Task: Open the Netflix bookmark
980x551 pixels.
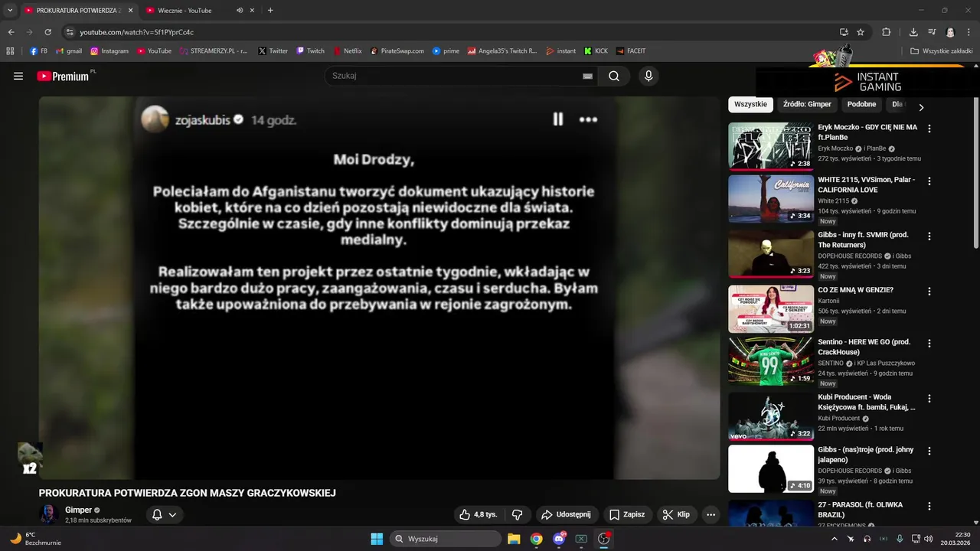Action: (x=347, y=51)
